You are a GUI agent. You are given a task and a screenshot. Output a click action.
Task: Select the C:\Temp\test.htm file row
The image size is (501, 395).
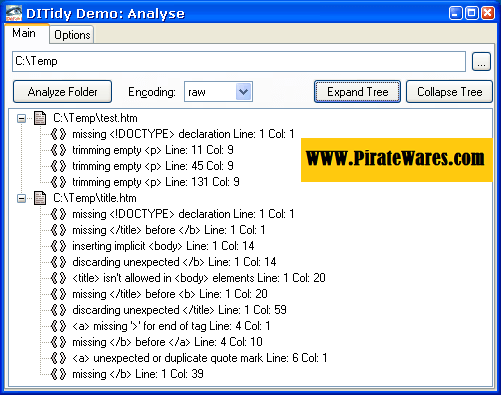click(x=95, y=118)
